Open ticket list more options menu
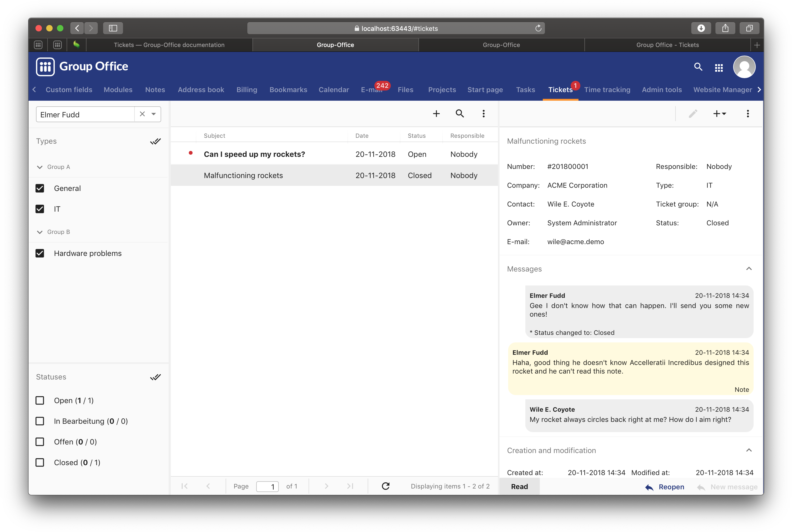 pyautogui.click(x=483, y=113)
